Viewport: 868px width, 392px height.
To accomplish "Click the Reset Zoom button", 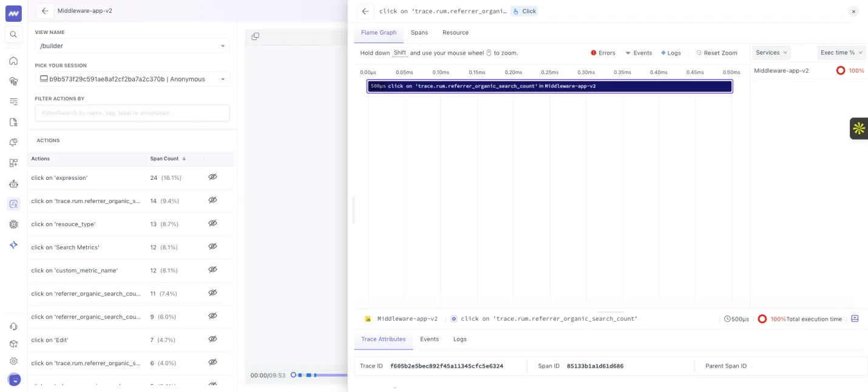I will [717, 53].
